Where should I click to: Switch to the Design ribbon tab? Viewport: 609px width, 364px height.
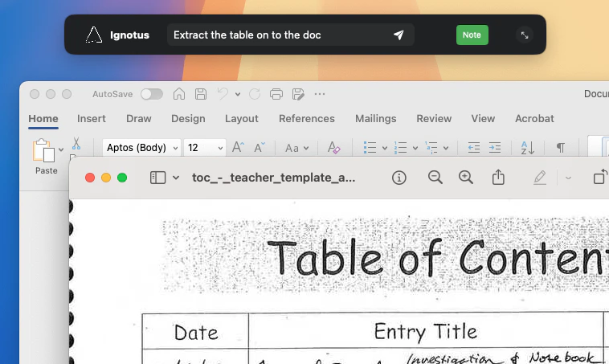pyautogui.click(x=188, y=118)
